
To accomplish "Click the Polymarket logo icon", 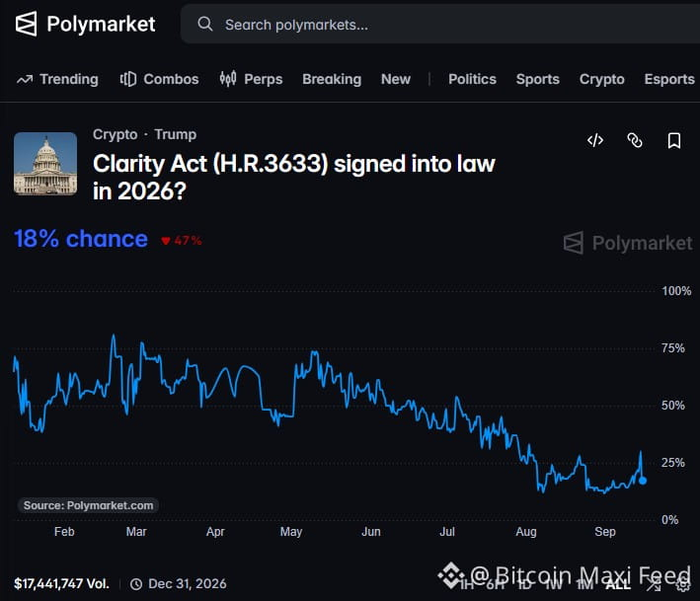I will 26,24.
